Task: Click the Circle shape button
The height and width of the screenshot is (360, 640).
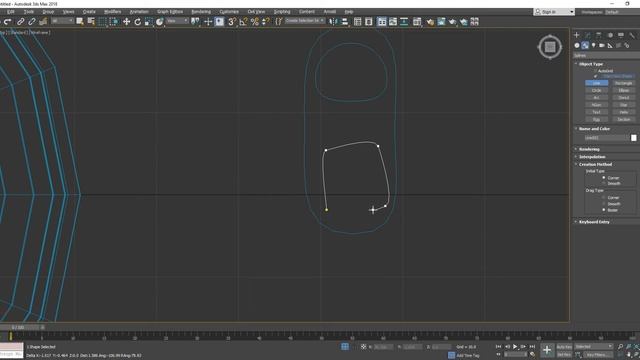Action: tap(597, 91)
